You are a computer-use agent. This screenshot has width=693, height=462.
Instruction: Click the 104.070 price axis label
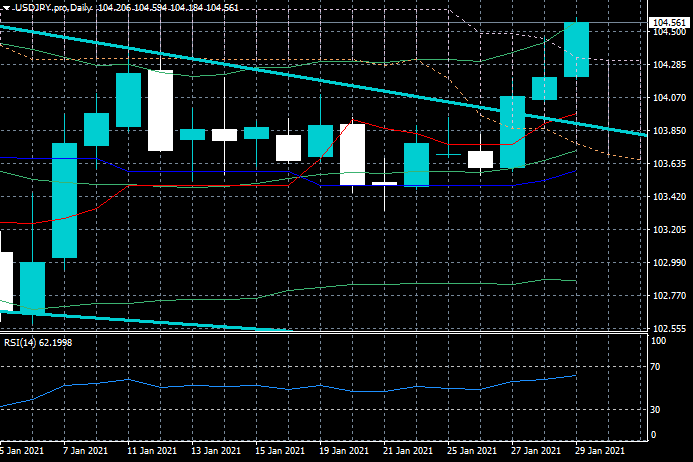click(x=669, y=98)
